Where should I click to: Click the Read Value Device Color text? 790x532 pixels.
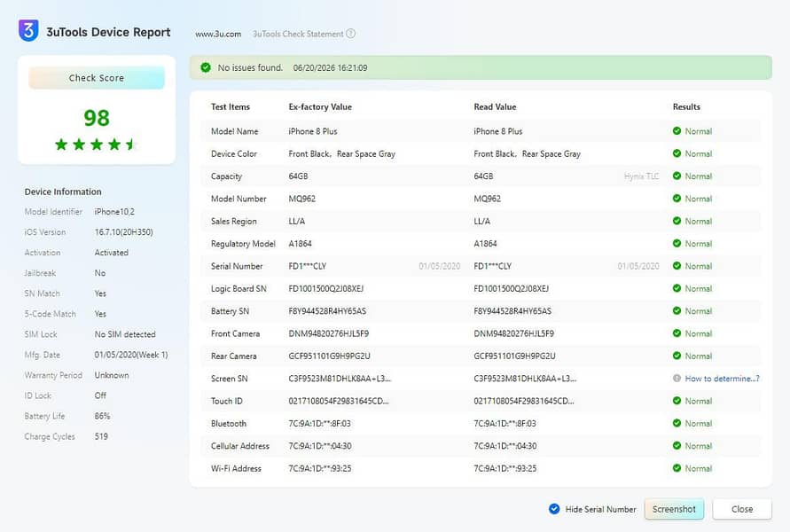tap(527, 153)
